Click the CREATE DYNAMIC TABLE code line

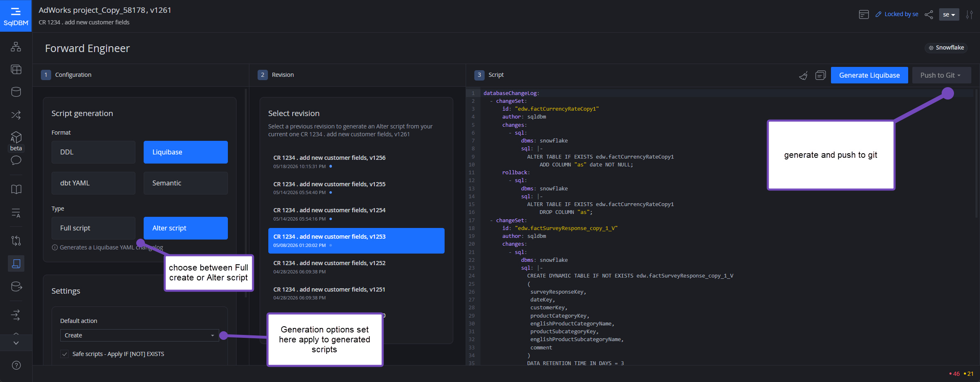(630, 276)
